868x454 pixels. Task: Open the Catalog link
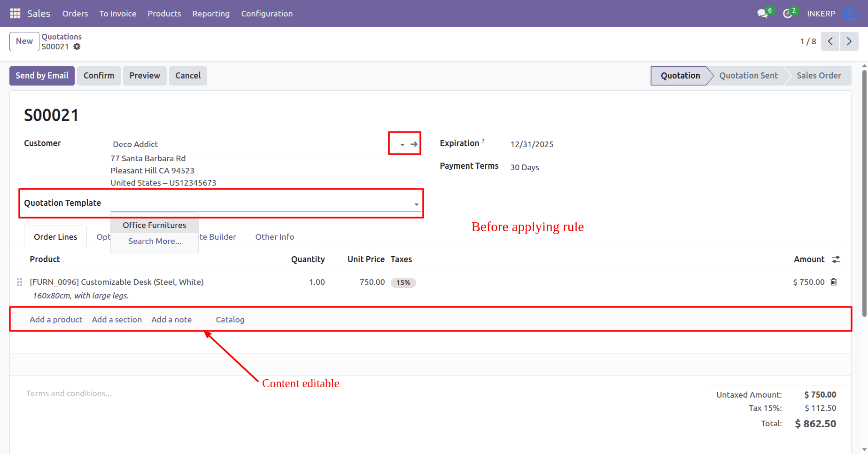click(230, 320)
